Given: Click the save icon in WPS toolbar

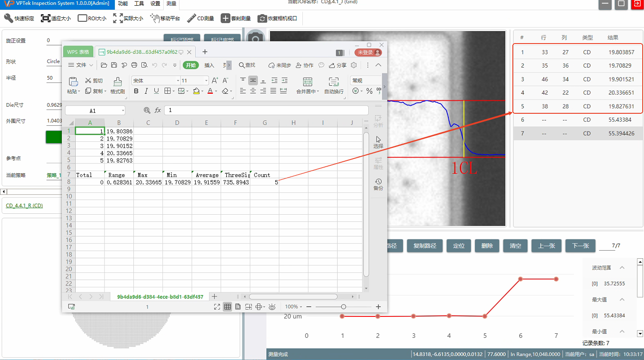Looking at the screenshot, I should coord(114,65).
